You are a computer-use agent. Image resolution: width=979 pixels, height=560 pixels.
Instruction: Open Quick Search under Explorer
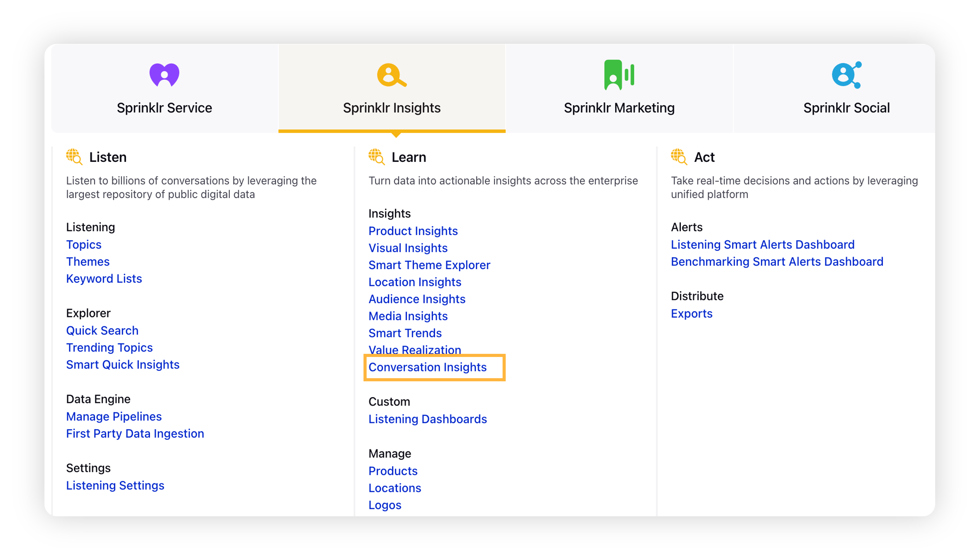[x=102, y=331]
